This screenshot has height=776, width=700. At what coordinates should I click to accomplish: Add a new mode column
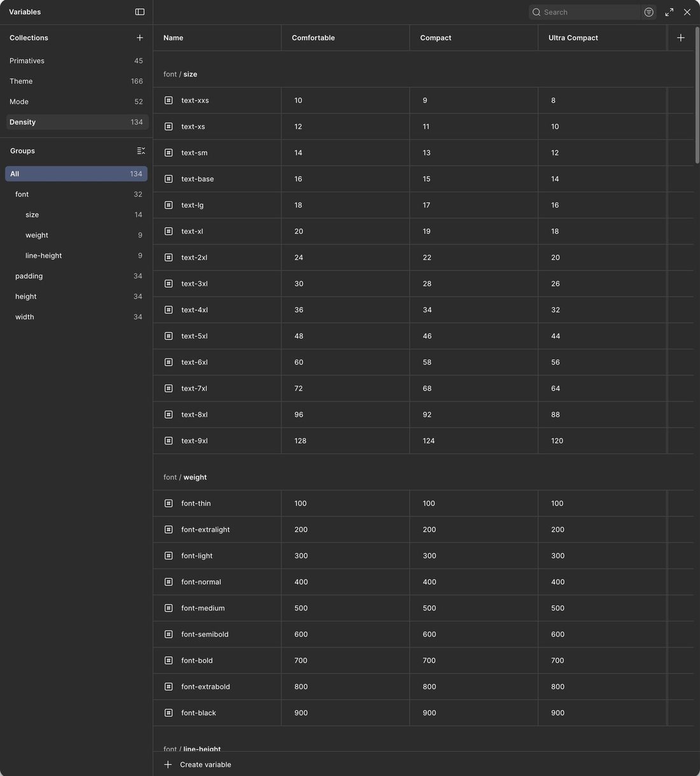(681, 38)
